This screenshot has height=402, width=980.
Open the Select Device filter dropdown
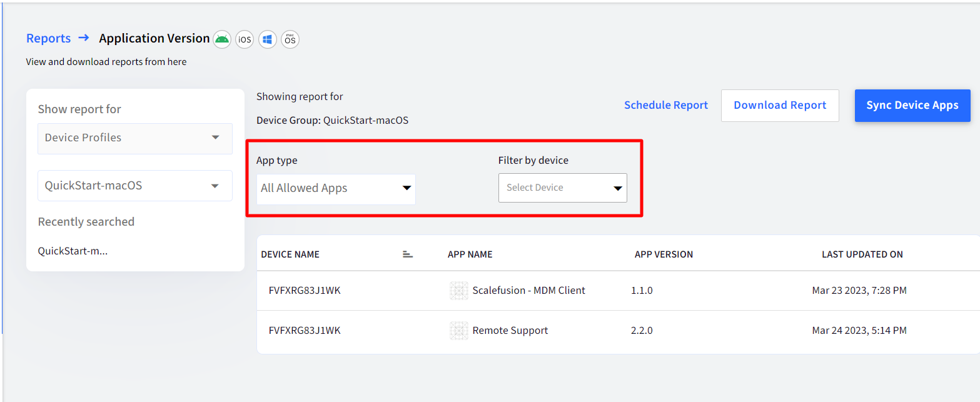click(563, 188)
